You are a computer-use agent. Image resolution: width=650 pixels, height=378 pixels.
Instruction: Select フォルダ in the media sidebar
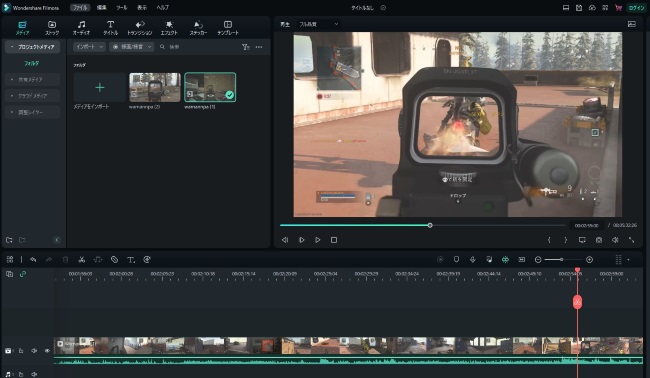click(32, 63)
